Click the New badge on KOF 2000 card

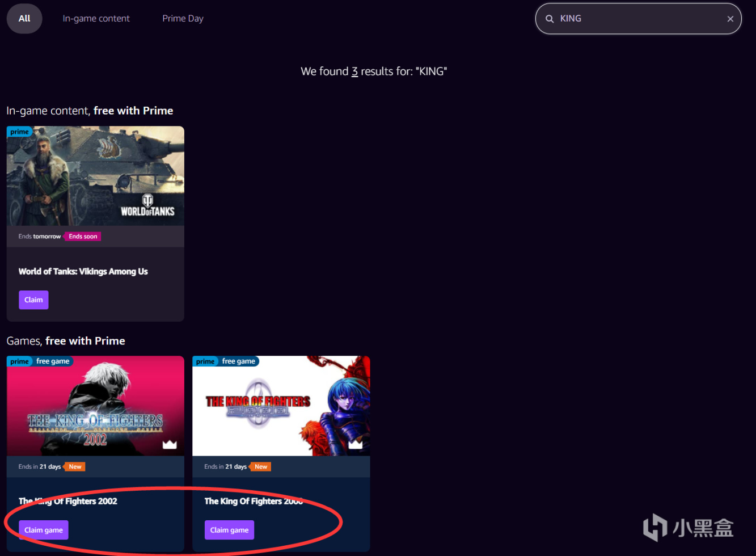point(261,467)
